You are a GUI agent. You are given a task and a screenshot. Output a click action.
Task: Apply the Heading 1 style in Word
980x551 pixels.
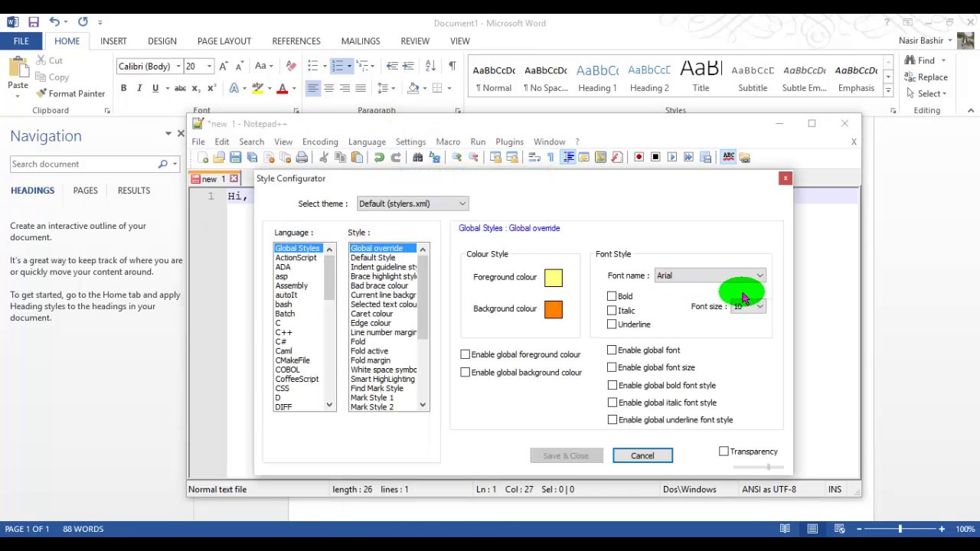597,77
